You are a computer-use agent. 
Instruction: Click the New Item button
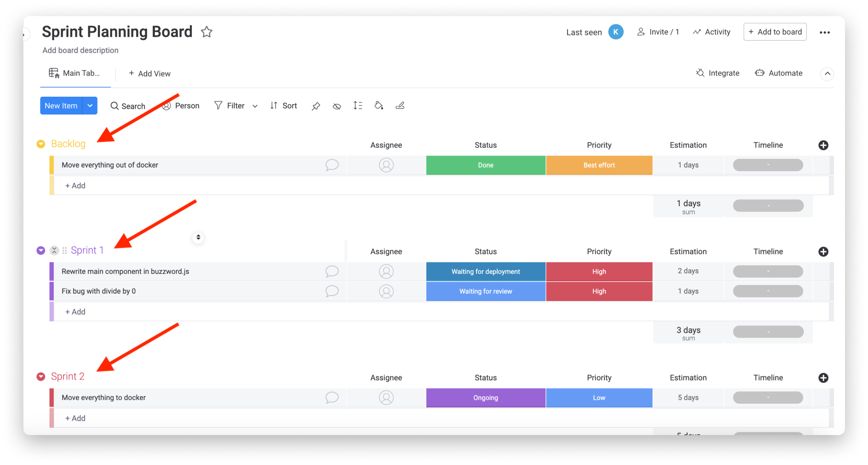coord(61,105)
